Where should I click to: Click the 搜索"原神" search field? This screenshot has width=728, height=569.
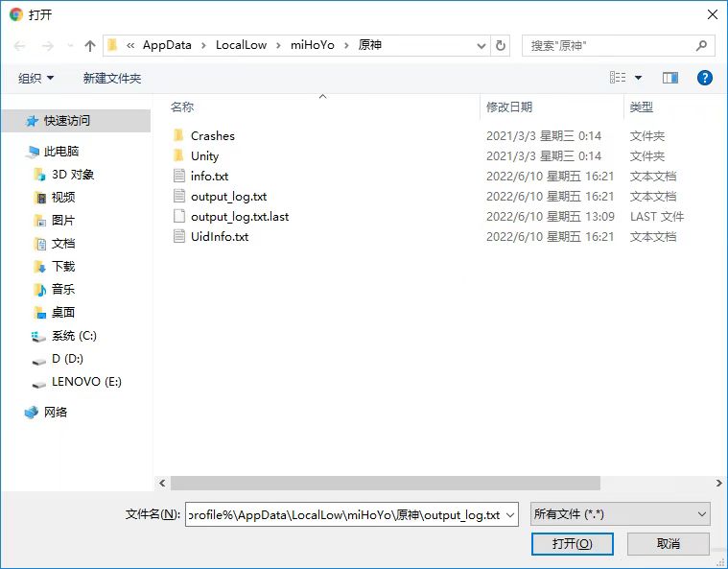click(x=618, y=45)
